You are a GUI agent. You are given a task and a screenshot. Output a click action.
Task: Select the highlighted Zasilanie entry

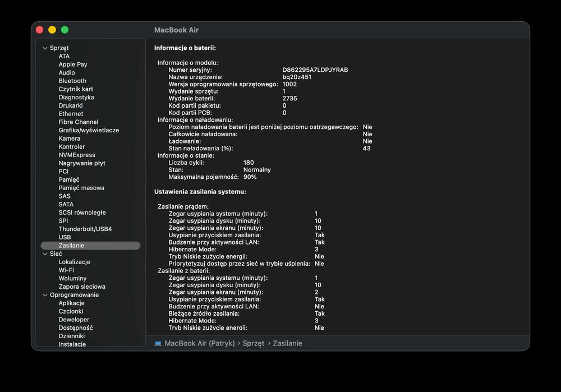coord(90,246)
